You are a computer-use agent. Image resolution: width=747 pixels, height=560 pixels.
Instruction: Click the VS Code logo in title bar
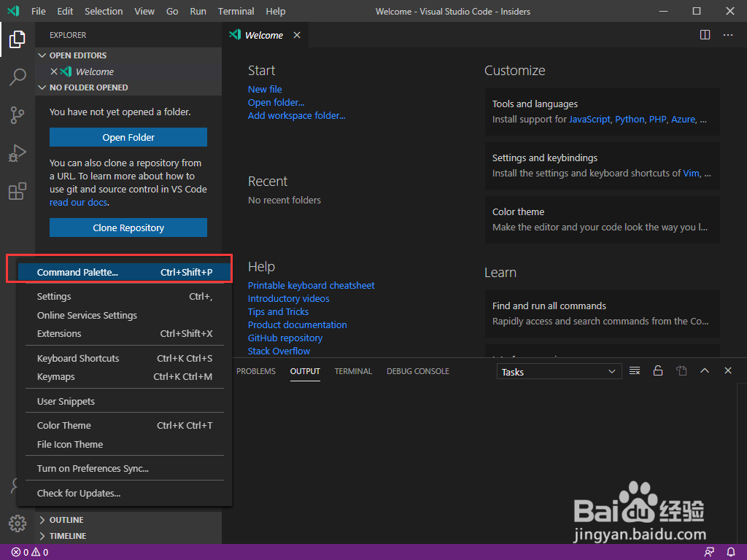click(x=13, y=11)
